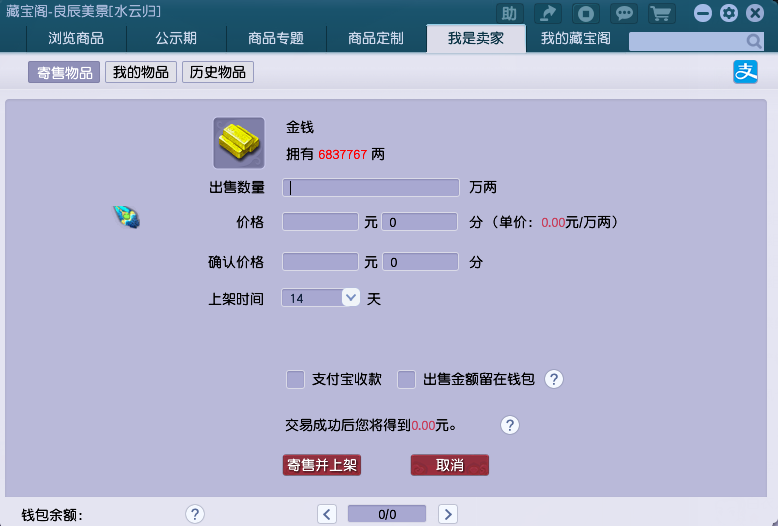Open the shopping cart icon
The width and height of the screenshot is (778, 526).
[660, 13]
